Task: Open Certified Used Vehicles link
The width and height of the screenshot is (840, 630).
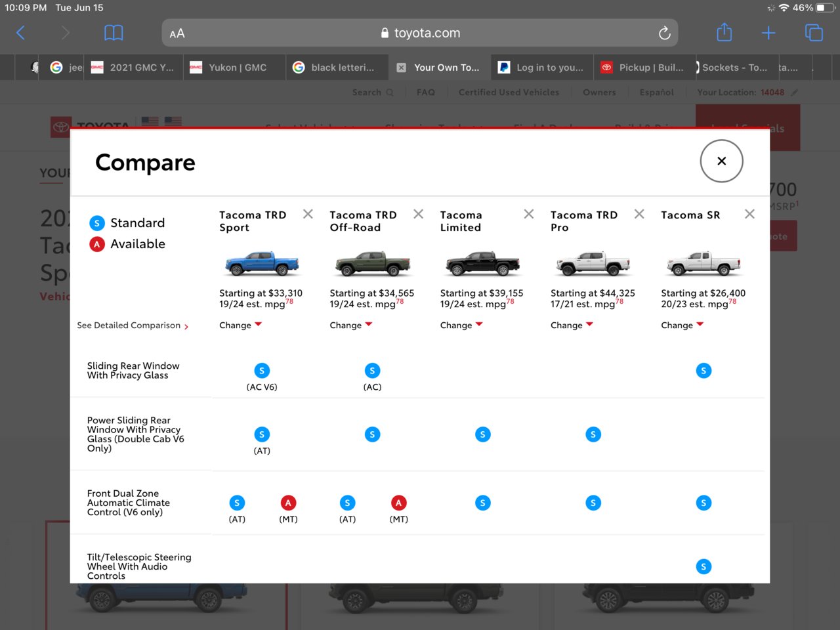Action: tap(509, 93)
